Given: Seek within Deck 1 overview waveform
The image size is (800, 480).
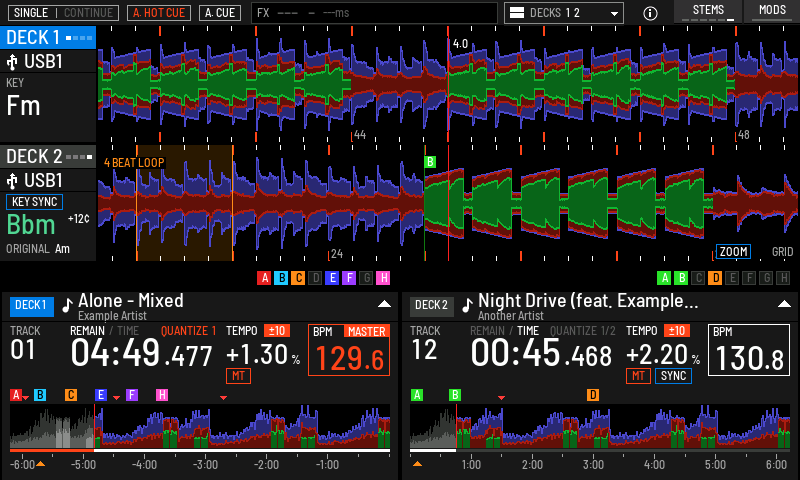Looking at the screenshot, I should (200, 426).
